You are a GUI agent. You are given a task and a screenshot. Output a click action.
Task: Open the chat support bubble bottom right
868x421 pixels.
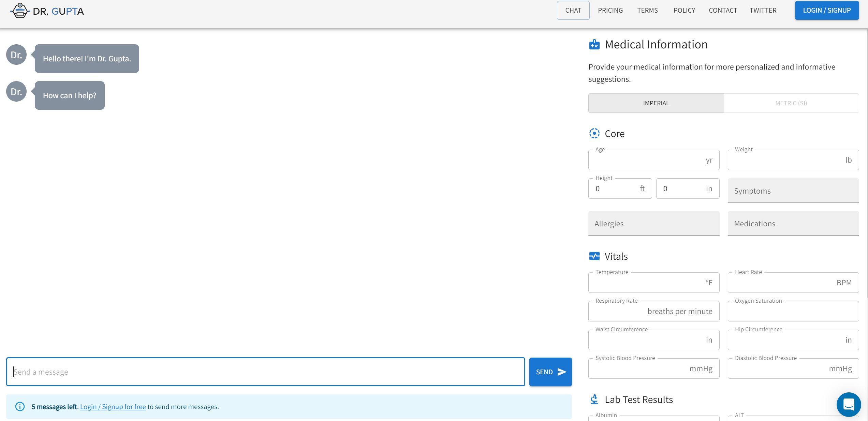pos(849,404)
